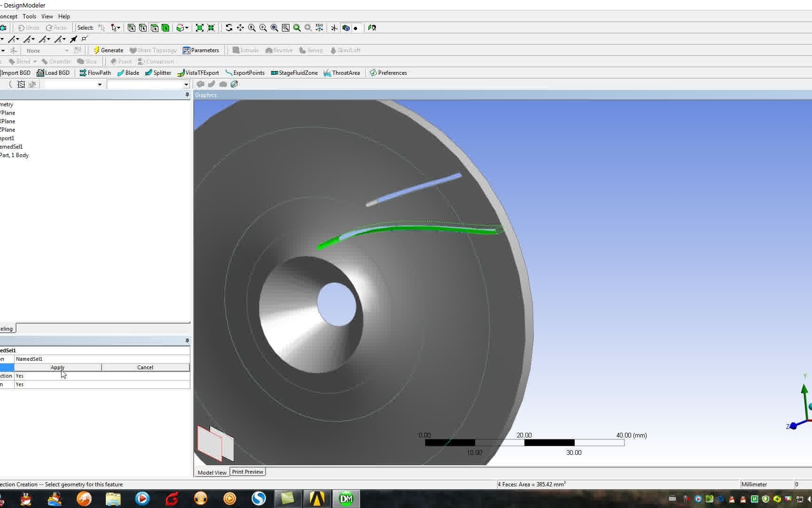Click the Apply button for NamedSel1
This screenshot has height=508, width=812.
(x=57, y=367)
